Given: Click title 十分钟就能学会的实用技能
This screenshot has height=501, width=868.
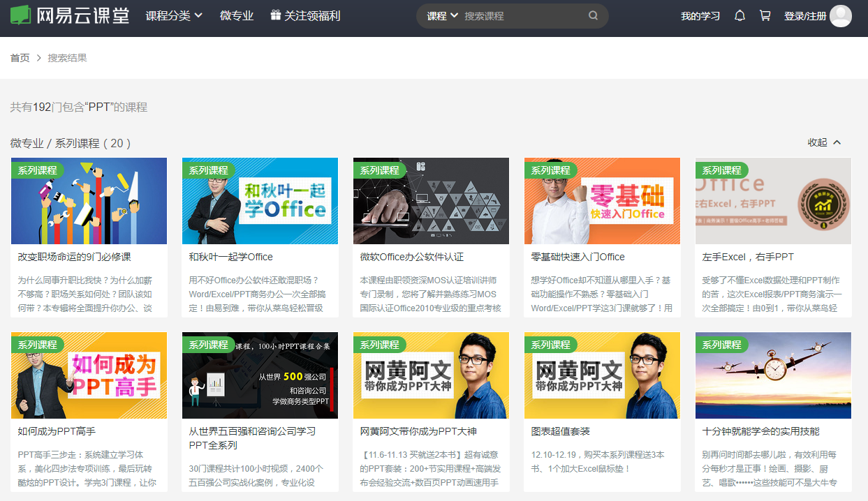Looking at the screenshot, I should [760, 431].
